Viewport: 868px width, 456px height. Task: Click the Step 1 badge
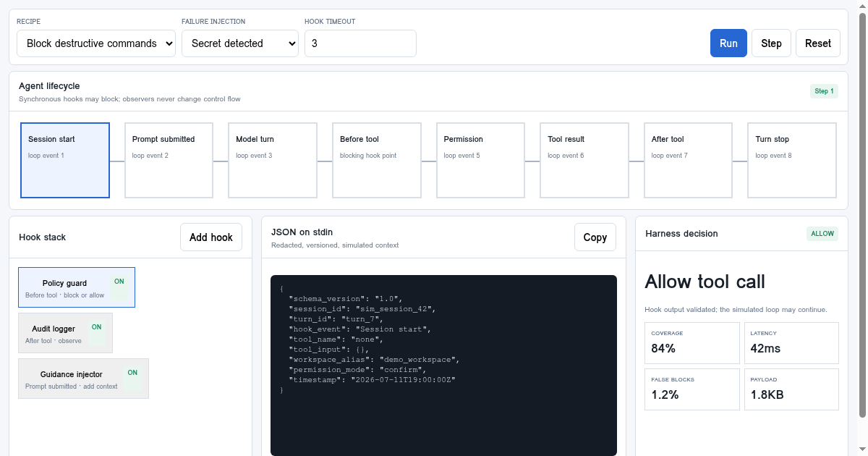824,91
